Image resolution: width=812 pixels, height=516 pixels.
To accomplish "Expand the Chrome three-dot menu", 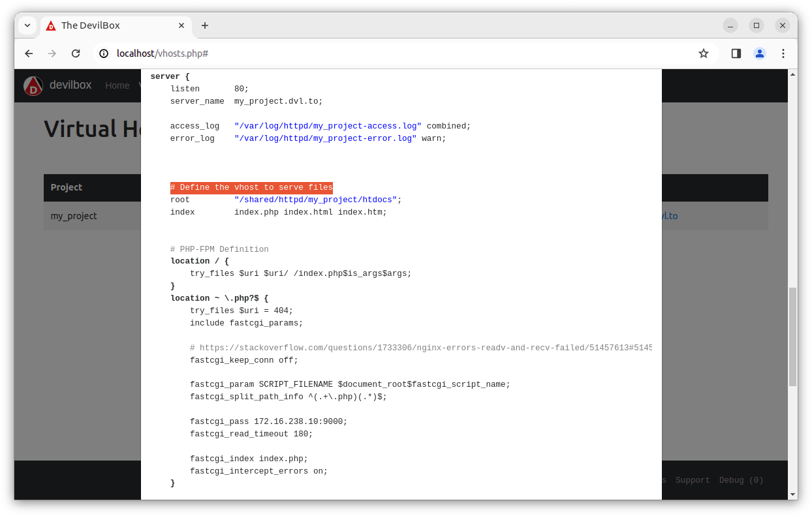I will (x=783, y=53).
